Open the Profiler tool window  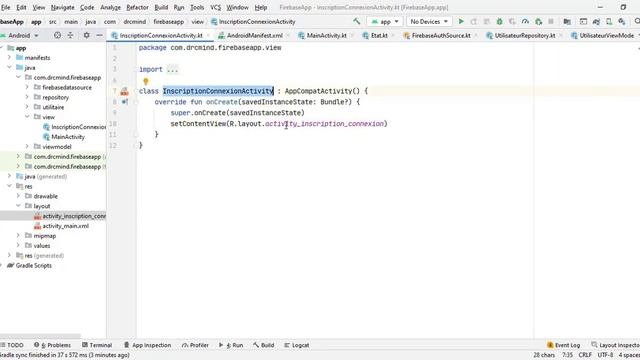point(196,345)
